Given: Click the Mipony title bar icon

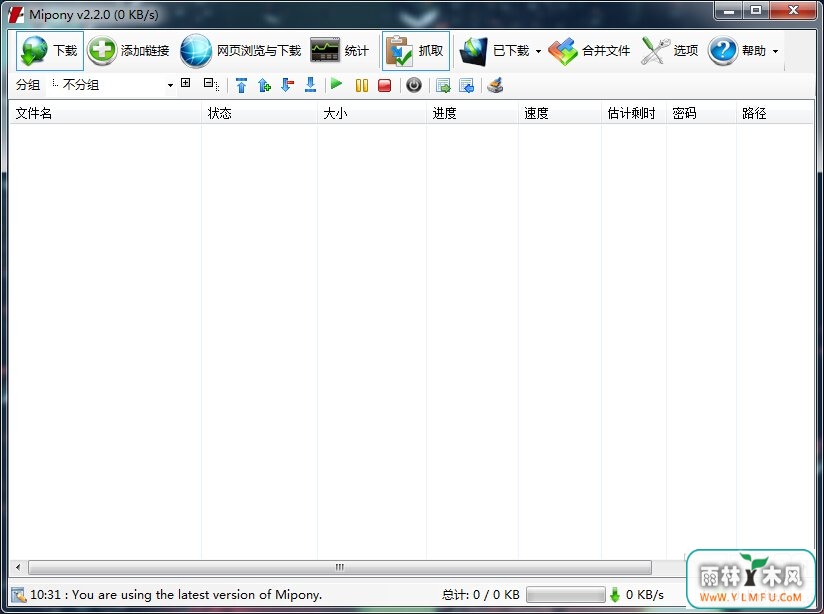Looking at the screenshot, I should [x=16, y=14].
